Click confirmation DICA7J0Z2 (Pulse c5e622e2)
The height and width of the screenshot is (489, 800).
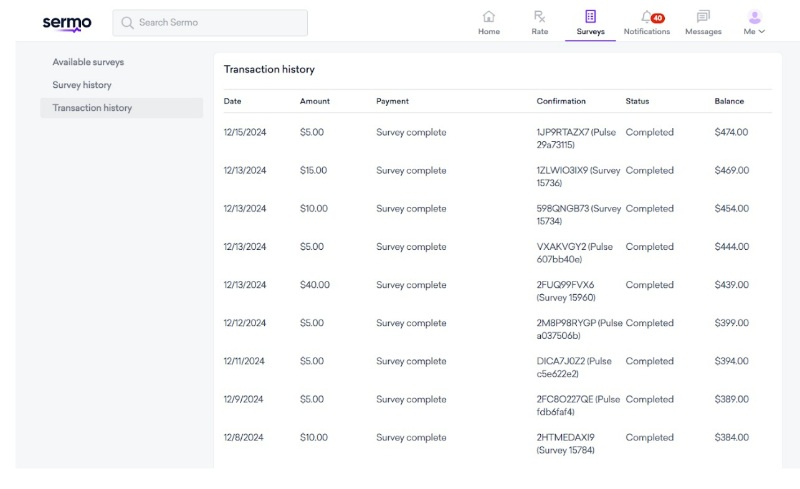coord(574,368)
